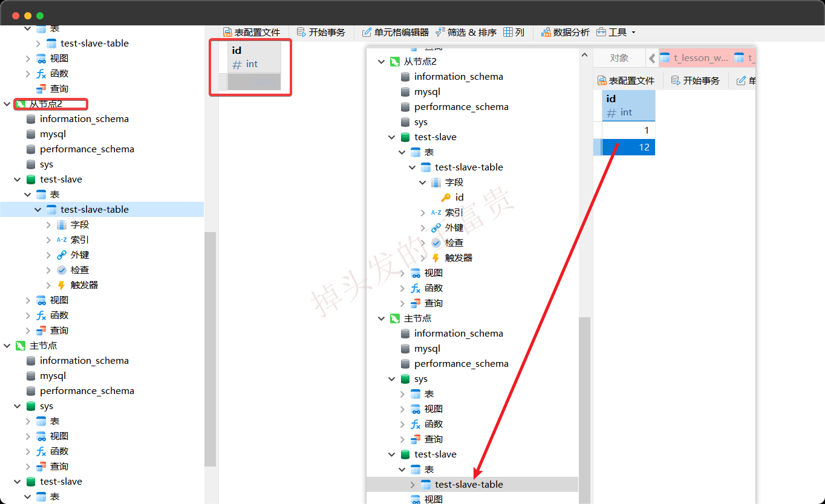Open 筛选 & 排序 in the main toolbar
This screenshot has height=504, width=825.
pos(466,32)
